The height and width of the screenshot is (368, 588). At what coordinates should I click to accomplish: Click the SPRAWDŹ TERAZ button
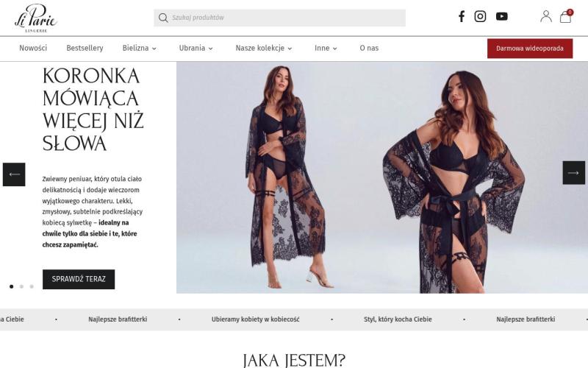coord(79,279)
